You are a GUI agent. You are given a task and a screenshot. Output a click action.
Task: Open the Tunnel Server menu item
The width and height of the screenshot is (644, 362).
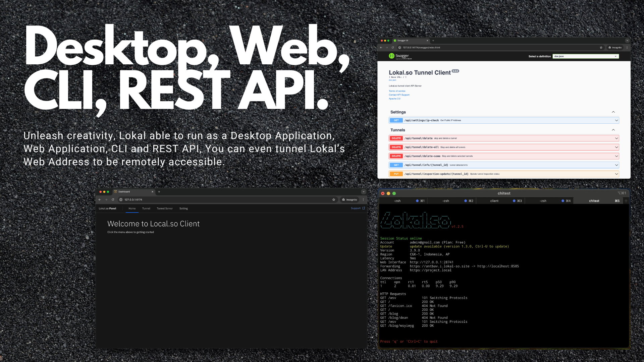click(165, 208)
